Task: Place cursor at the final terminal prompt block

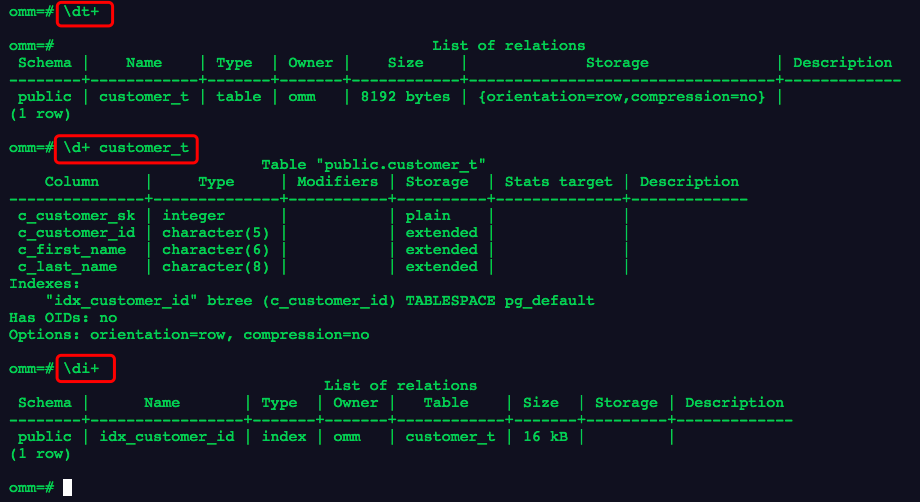Action: point(67,487)
